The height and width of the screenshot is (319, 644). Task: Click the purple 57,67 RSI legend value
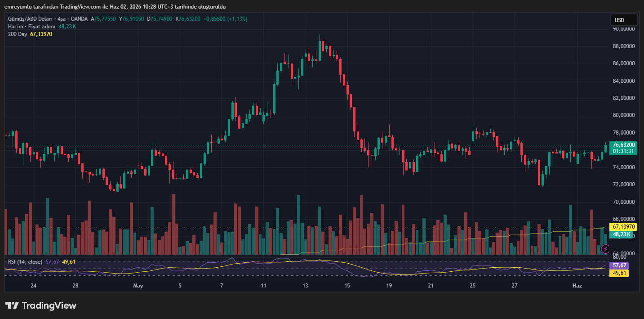point(52,261)
